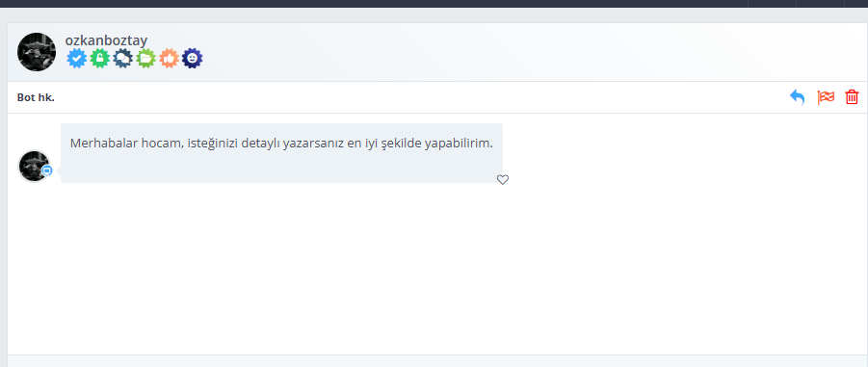Click the blue verified checkmark badge
The image size is (868, 367).
(x=77, y=58)
